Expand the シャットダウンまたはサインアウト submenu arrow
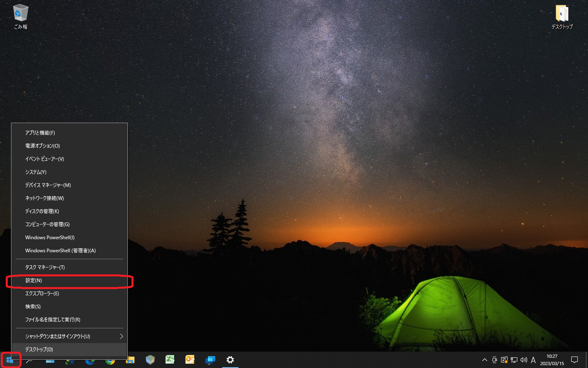588x368 pixels. tap(121, 336)
